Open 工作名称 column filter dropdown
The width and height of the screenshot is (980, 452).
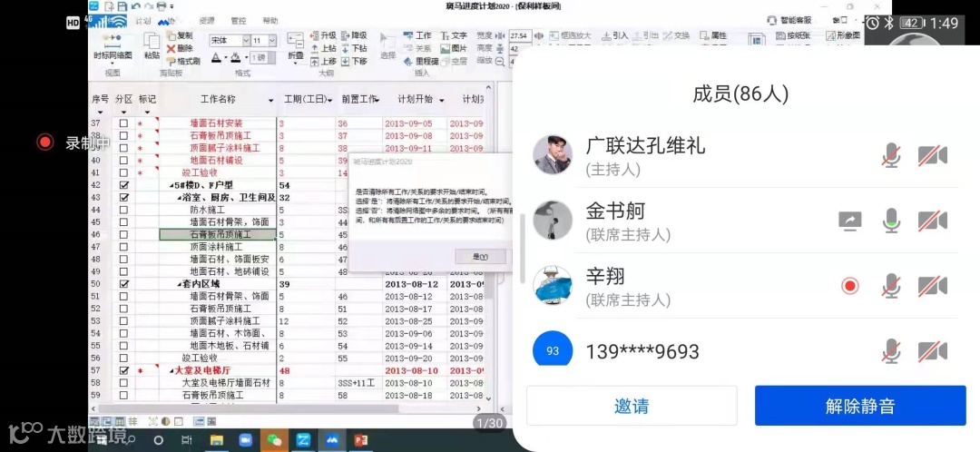270,100
